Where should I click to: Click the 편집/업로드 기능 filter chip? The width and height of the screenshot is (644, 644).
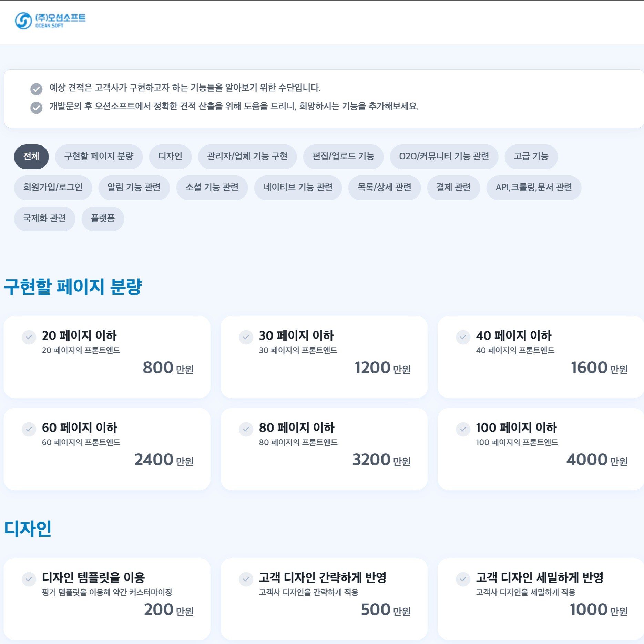pos(343,157)
